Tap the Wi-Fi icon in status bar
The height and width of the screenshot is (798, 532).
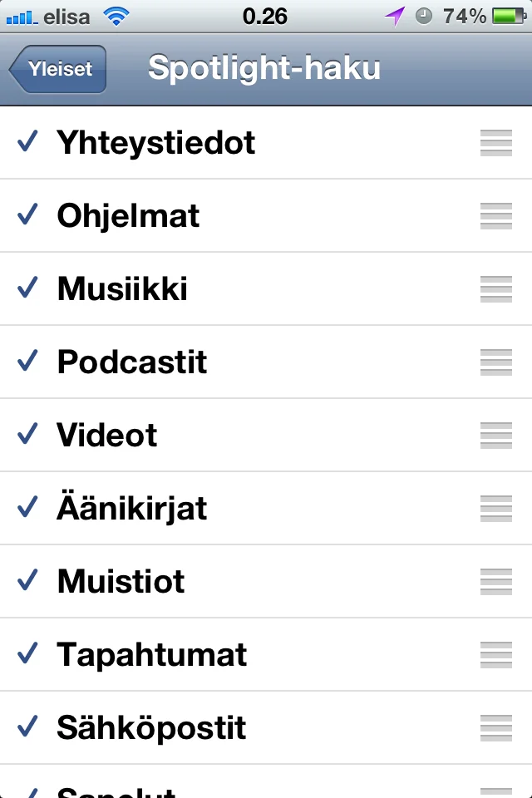pos(119,16)
